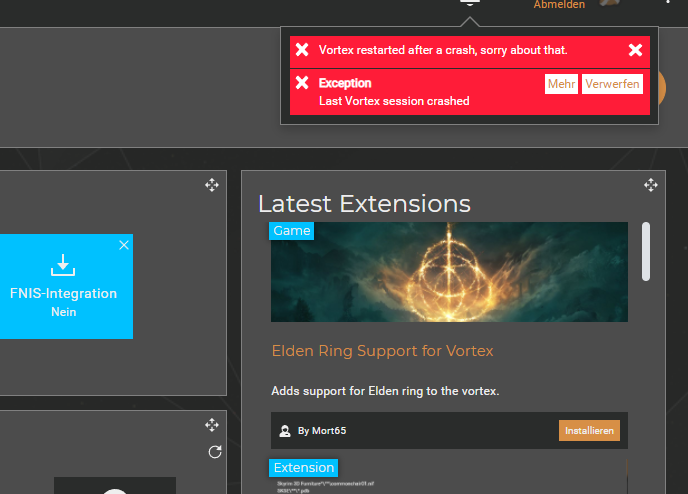Click error icon beside restart message

click(302, 50)
